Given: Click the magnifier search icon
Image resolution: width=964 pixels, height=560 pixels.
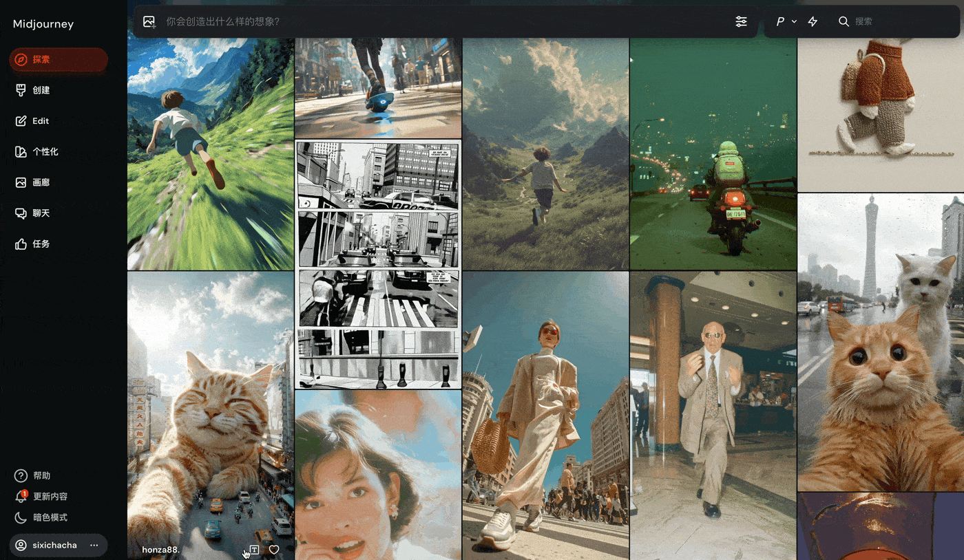Looking at the screenshot, I should tap(843, 21).
